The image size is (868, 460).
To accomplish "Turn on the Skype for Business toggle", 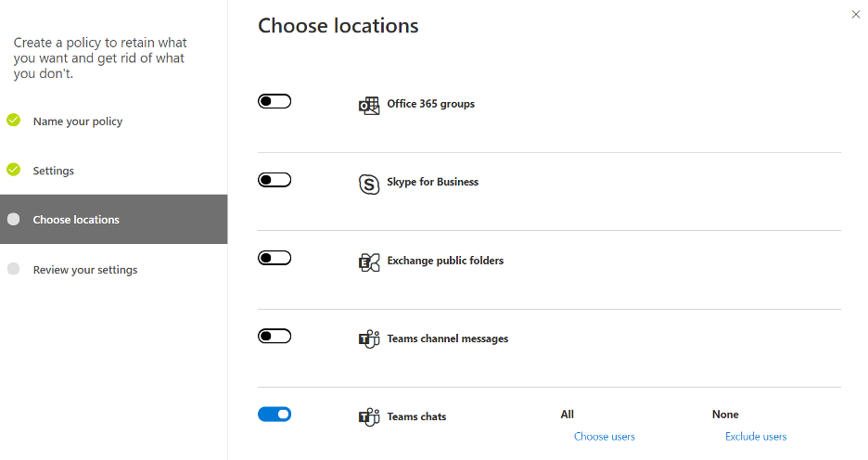I will (x=274, y=180).
